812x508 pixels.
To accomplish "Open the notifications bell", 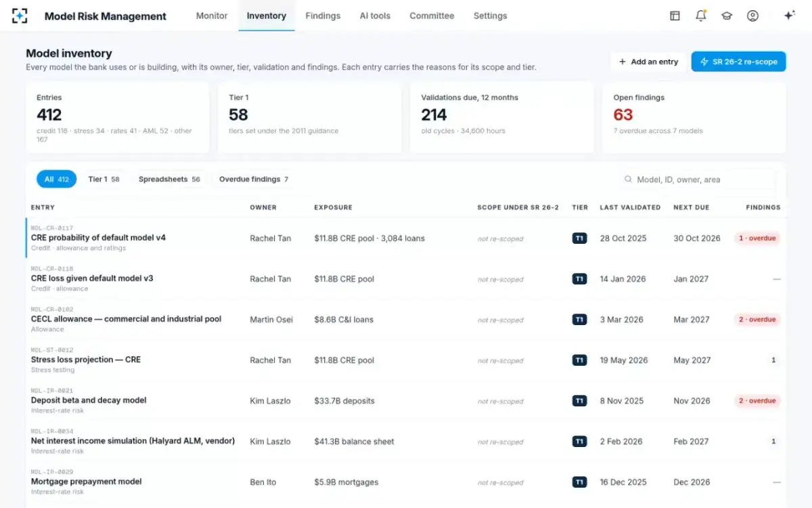I will [x=701, y=16].
